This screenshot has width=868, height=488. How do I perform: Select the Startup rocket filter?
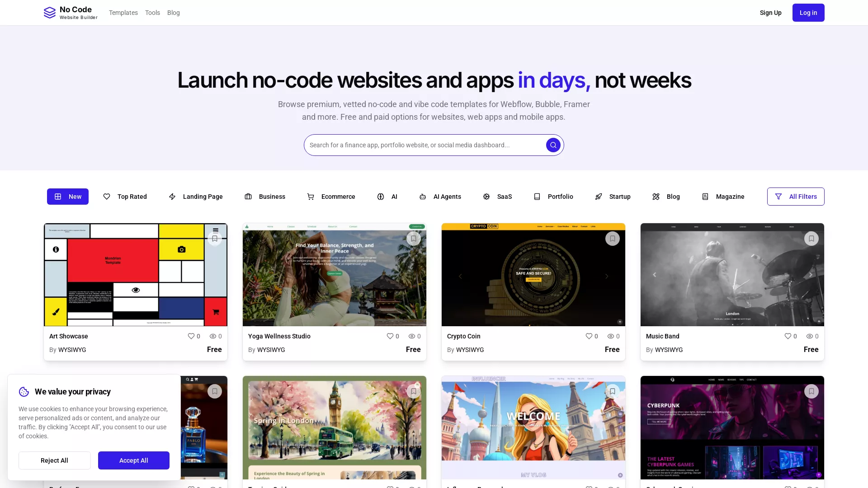(x=599, y=197)
